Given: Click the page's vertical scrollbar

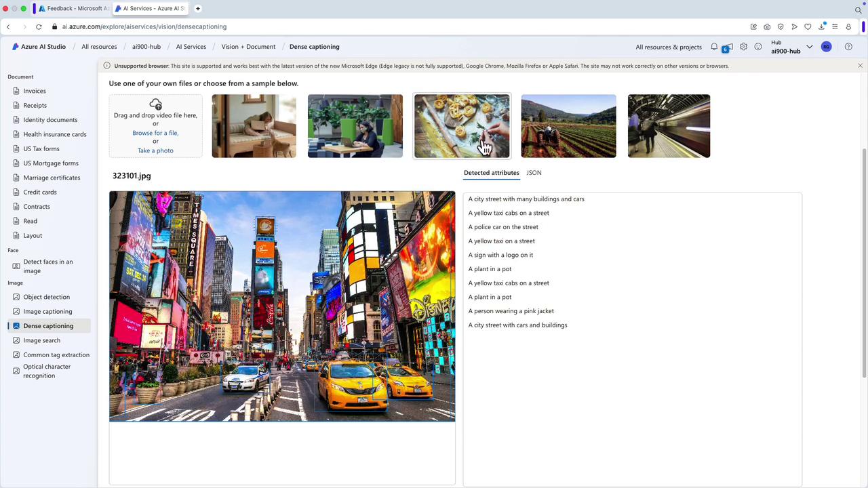Looking at the screenshot, I should (x=864, y=264).
